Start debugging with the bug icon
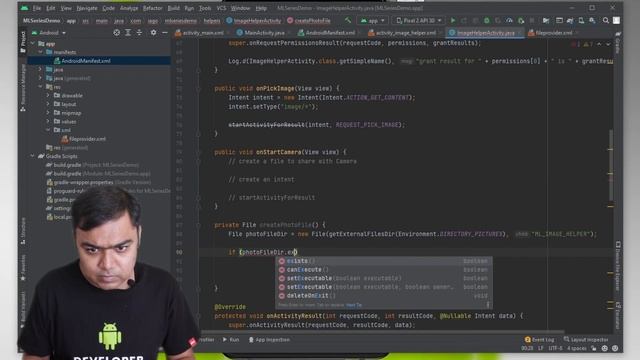Image resolution: width=640 pixels, height=360 pixels. point(487,20)
